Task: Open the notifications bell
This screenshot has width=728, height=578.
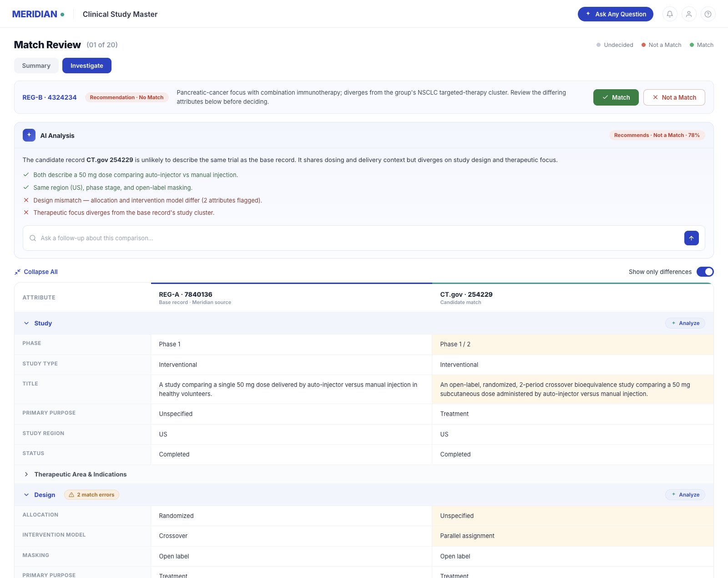Action: tap(670, 14)
